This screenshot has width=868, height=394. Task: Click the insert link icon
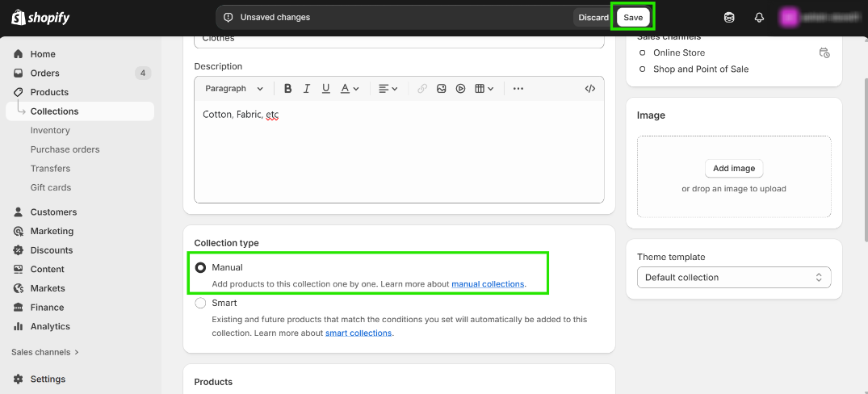tap(422, 89)
